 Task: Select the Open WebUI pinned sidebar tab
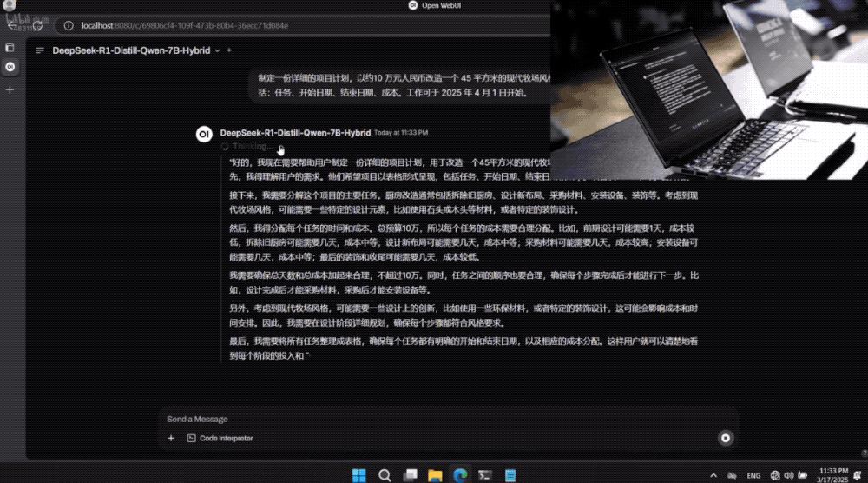(x=10, y=66)
